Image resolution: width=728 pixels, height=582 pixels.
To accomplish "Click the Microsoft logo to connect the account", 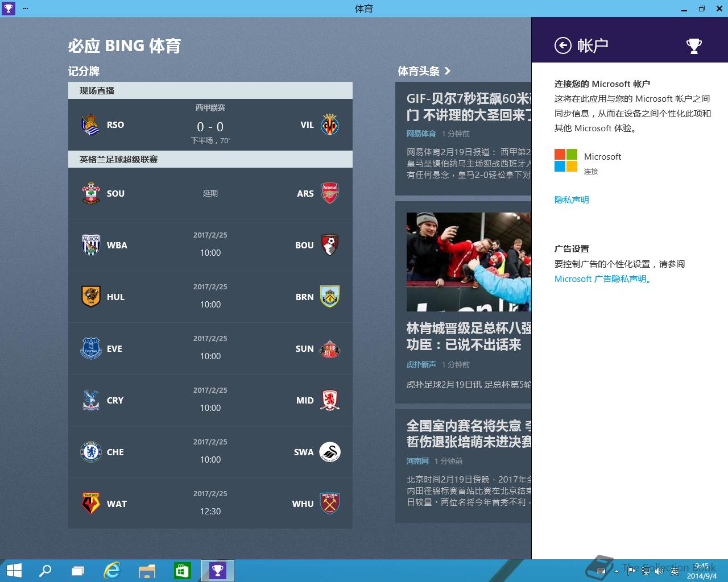I will [x=566, y=160].
